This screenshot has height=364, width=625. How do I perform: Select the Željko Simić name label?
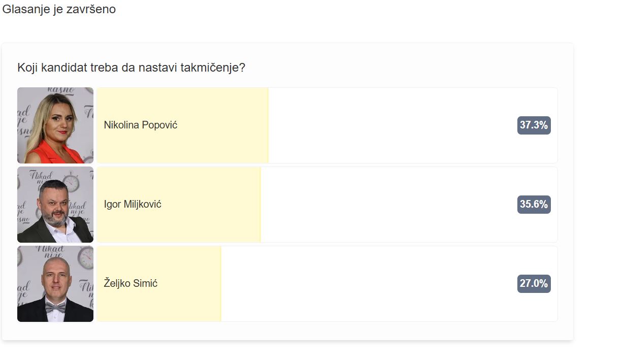tap(130, 283)
